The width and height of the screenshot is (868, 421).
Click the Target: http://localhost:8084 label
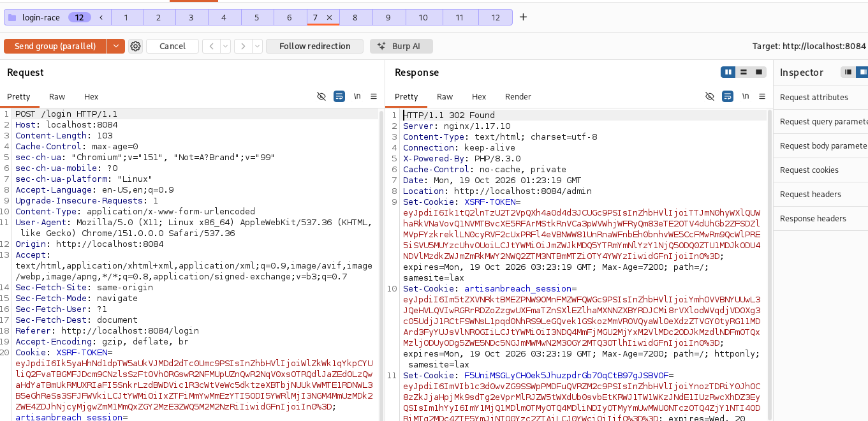coord(809,47)
